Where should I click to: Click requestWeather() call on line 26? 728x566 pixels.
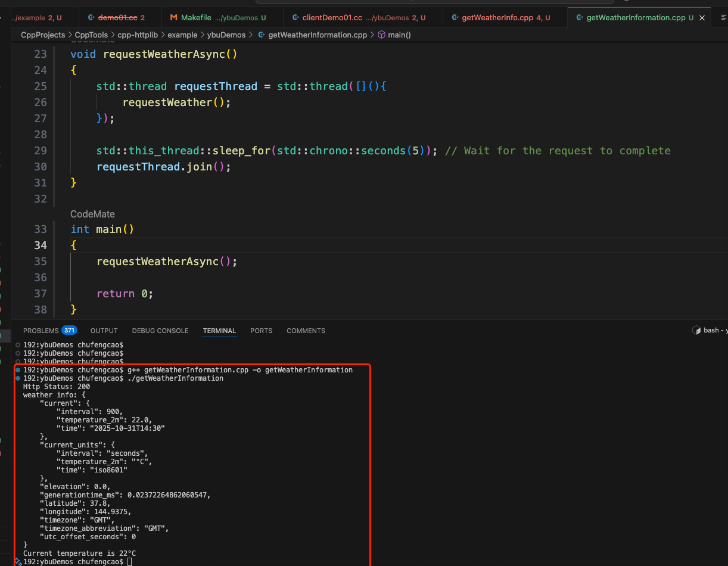[x=176, y=102]
